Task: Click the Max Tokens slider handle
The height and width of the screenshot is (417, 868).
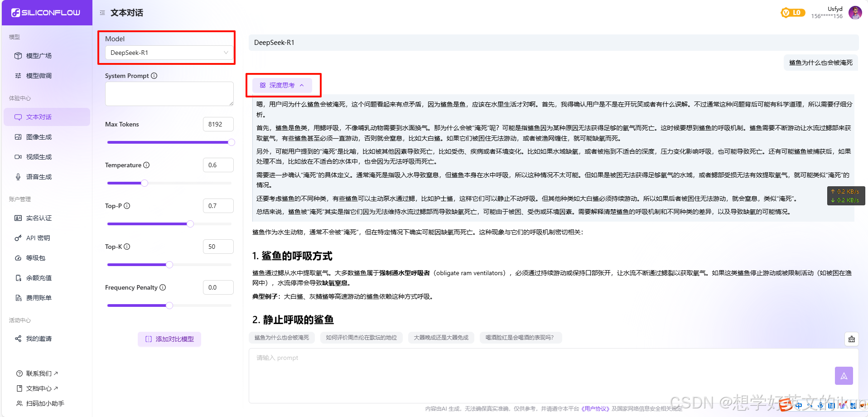Action: pos(231,142)
